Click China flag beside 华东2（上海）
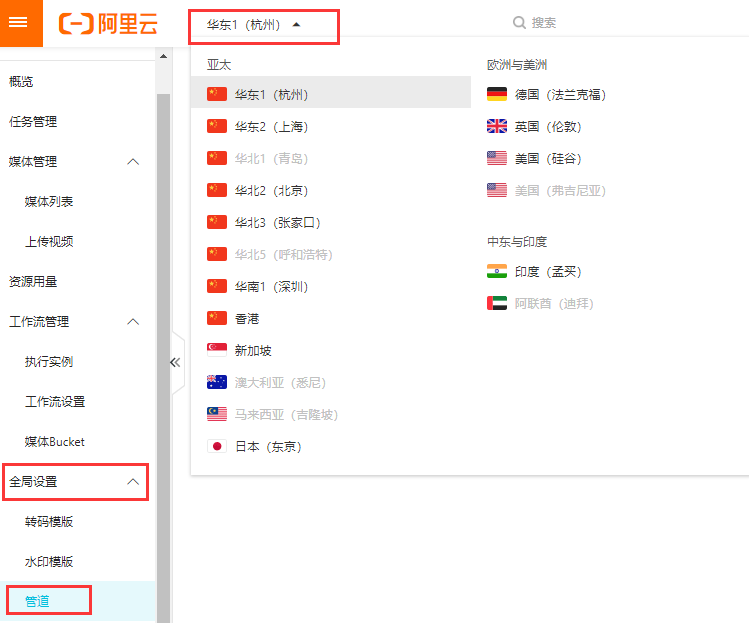Image resolution: width=749 pixels, height=623 pixels. point(217,126)
